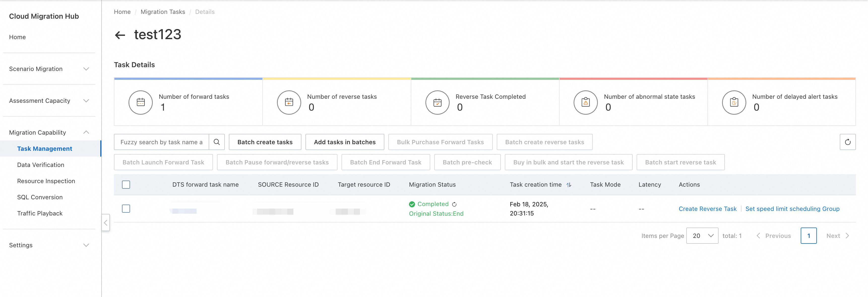Collapse the sidebar with the left-chevron handle
Image resolution: width=868 pixels, height=297 pixels.
point(105,222)
